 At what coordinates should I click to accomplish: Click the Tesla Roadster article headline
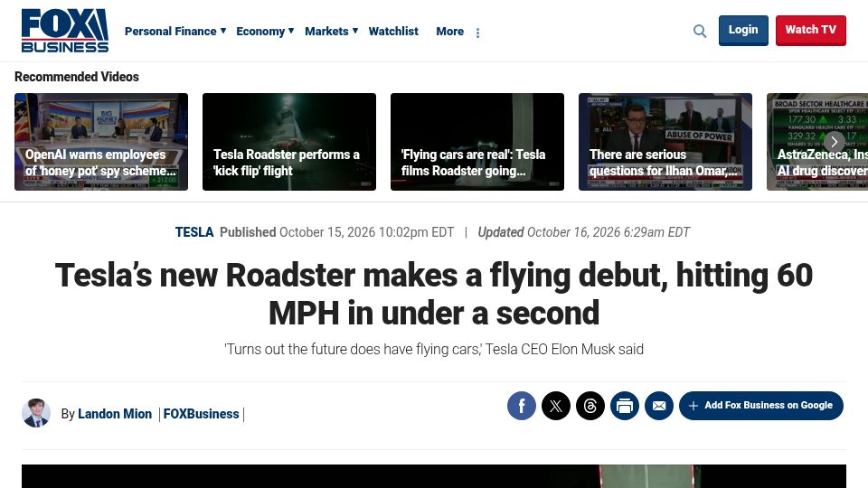[x=434, y=294]
